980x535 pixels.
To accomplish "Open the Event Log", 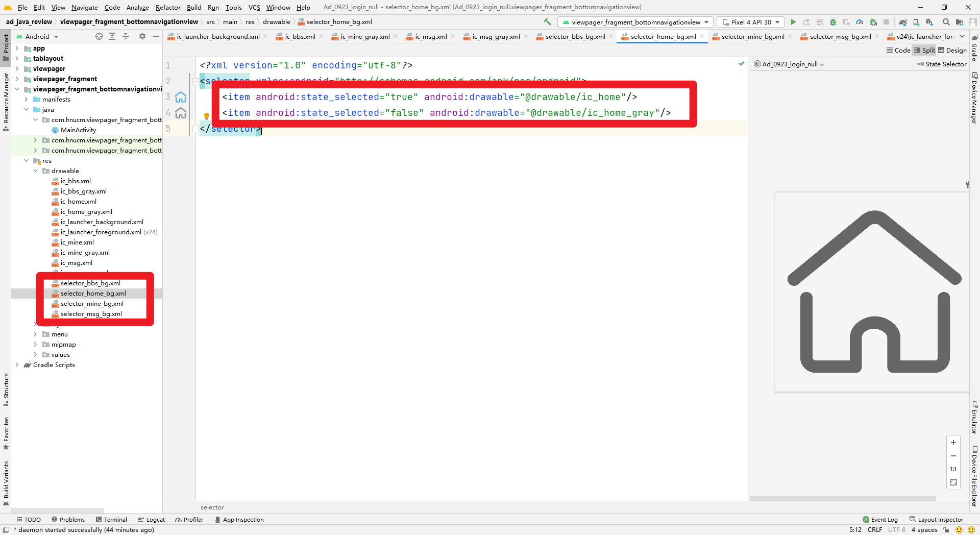I will (x=880, y=520).
